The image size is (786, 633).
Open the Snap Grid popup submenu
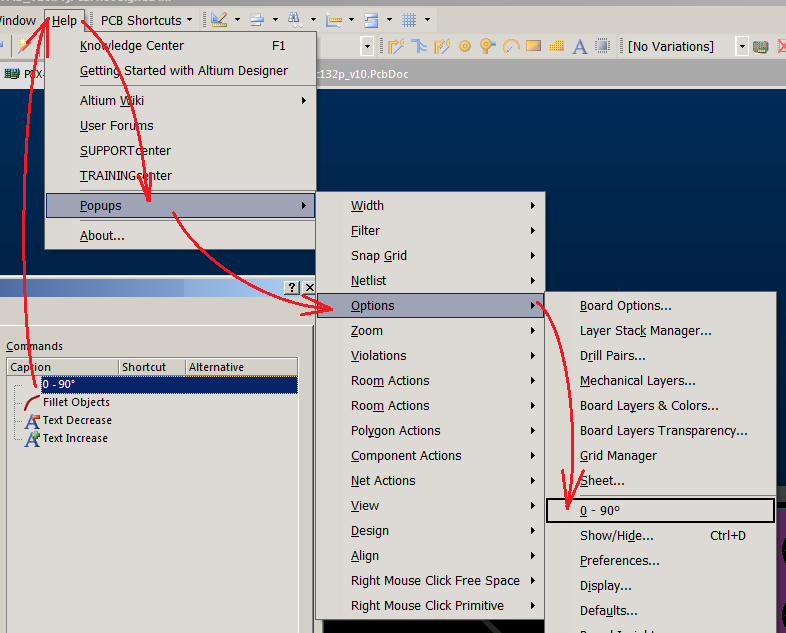pos(431,256)
